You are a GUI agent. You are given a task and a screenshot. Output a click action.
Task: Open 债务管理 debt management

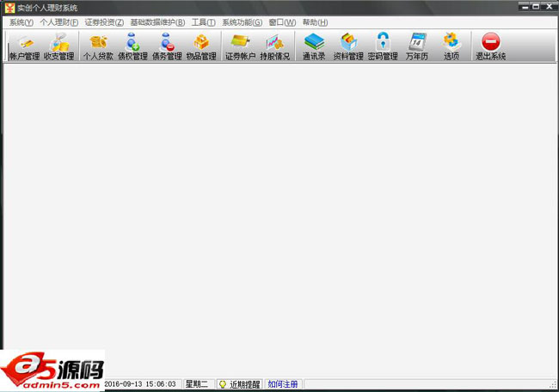167,46
